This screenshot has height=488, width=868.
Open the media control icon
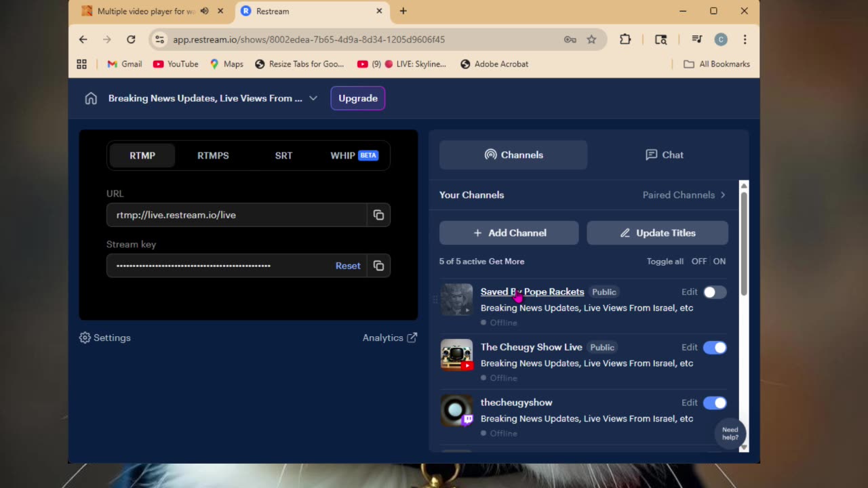(696, 39)
